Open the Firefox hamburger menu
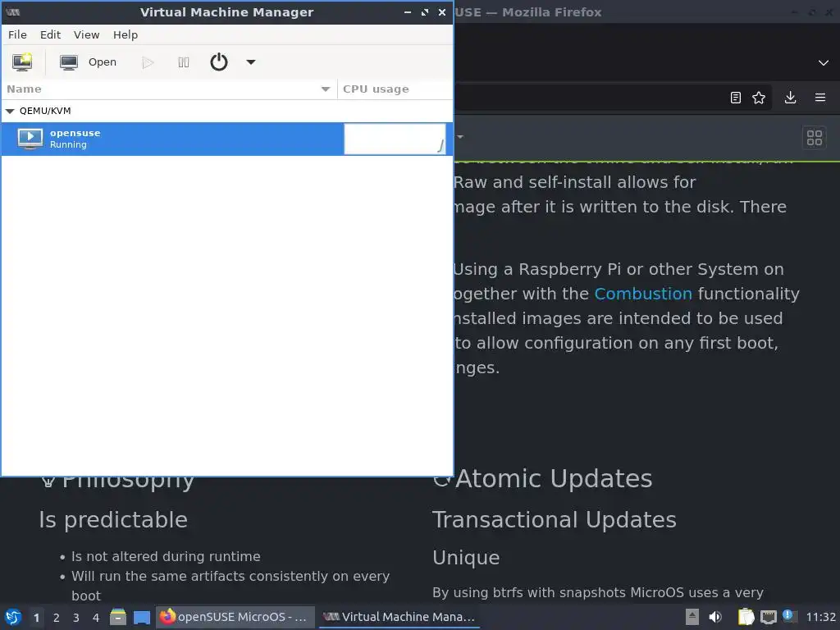The width and height of the screenshot is (840, 630). click(820, 98)
